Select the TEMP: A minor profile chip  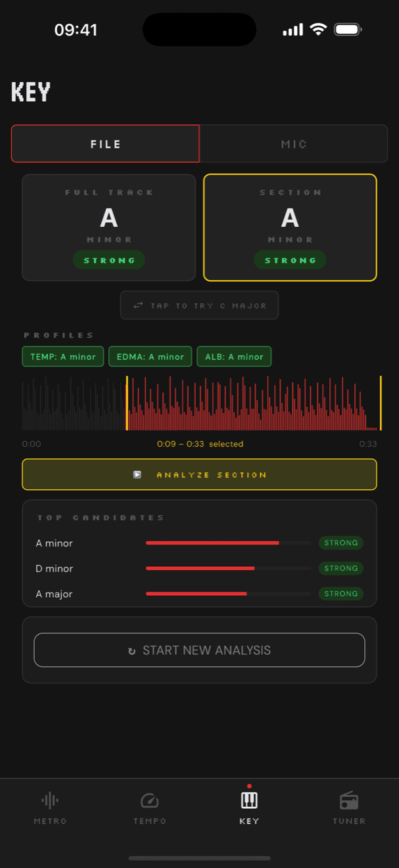pyautogui.click(x=63, y=356)
